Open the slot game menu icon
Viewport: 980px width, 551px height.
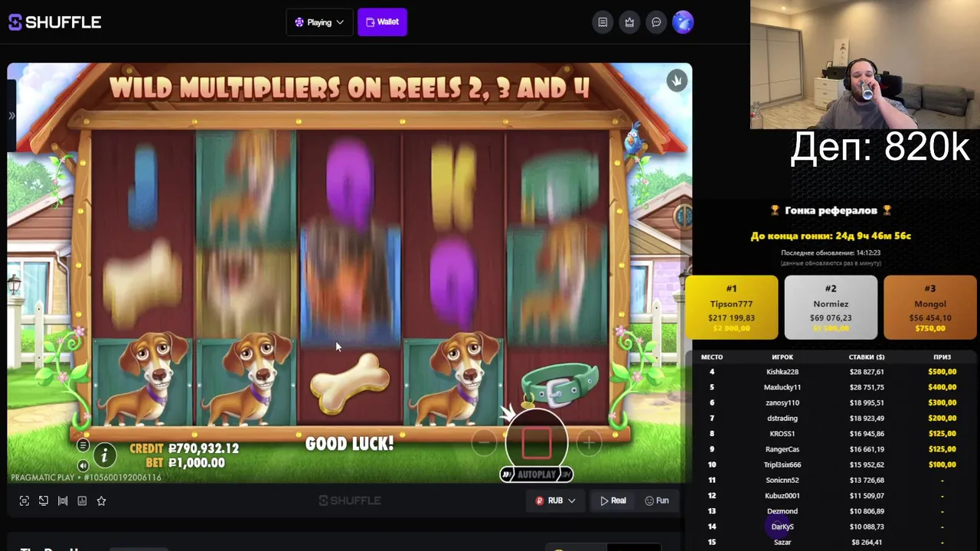83,445
